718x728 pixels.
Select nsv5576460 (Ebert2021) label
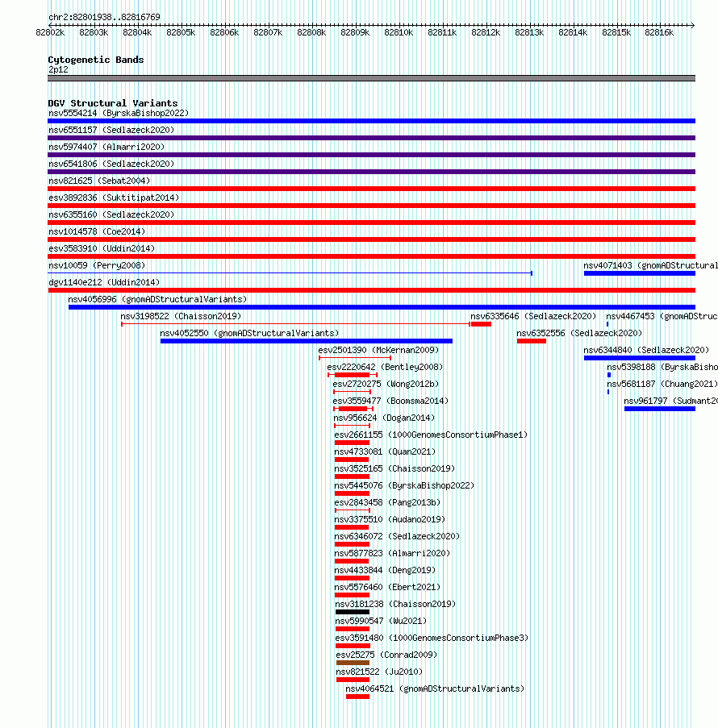tap(387, 588)
